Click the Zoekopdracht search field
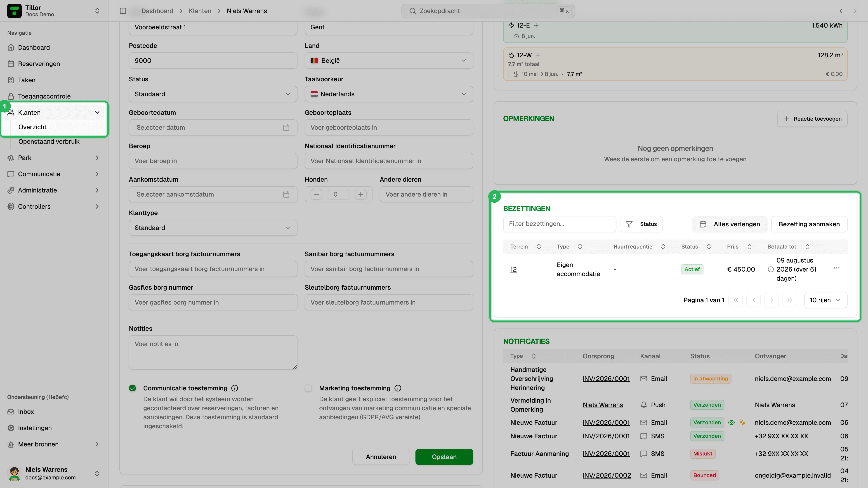The image size is (868, 488). click(488, 11)
